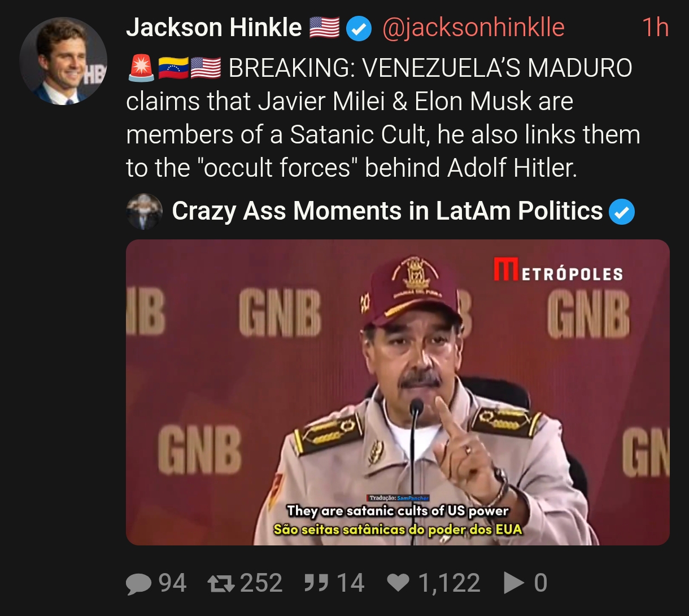
Task: Click the 252 retweets count
Action: coord(261,583)
